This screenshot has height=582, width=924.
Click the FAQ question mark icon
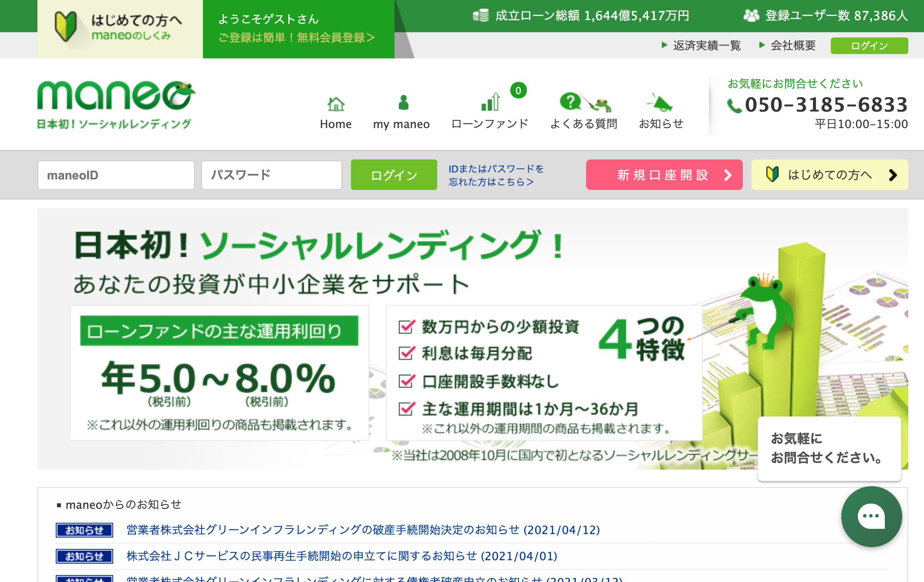pos(570,101)
